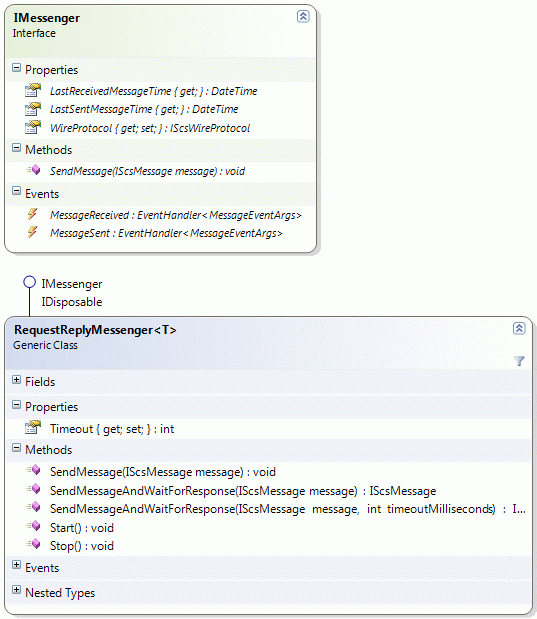Select MessageSent : EventHandler<MessageEventArgs> row

tap(166, 233)
